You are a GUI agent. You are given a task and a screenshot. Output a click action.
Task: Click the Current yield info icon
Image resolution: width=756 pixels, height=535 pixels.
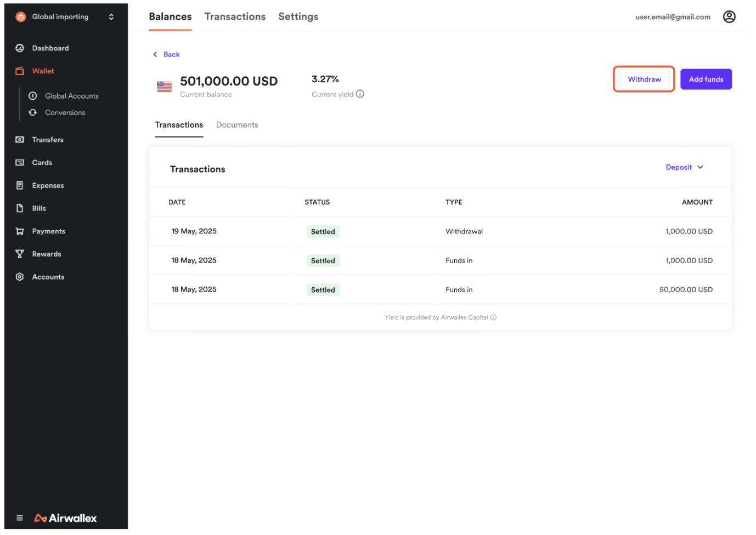[x=360, y=94]
